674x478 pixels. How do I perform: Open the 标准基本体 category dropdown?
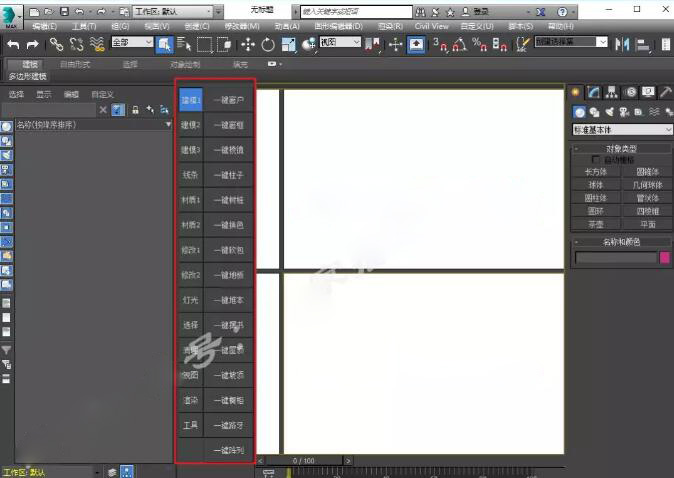point(622,129)
